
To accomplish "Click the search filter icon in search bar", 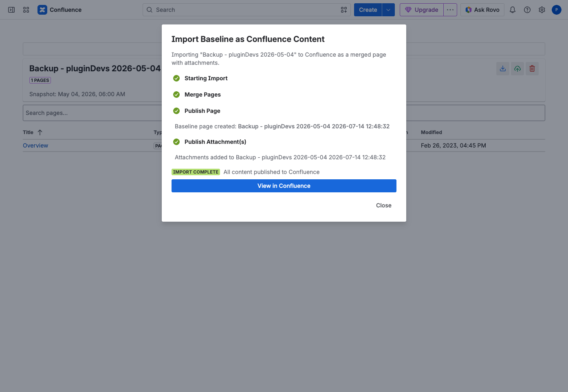I will (344, 10).
